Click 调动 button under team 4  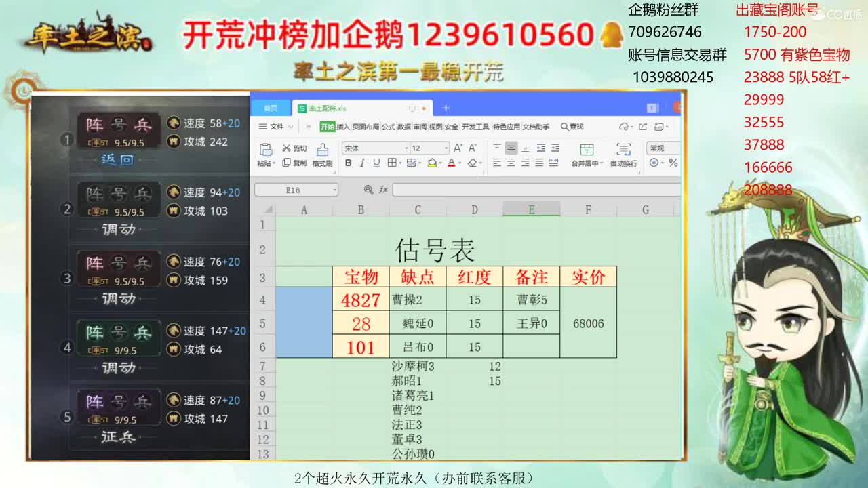[119, 367]
